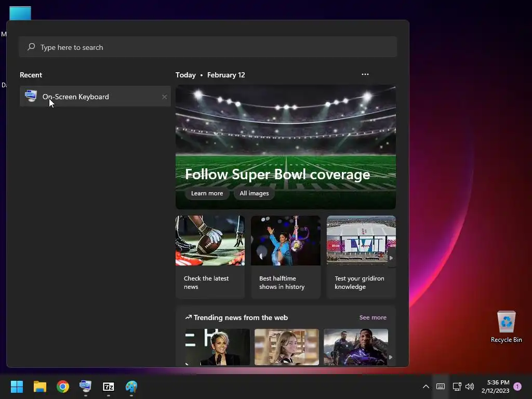Image resolution: width=532 pixels, height=399 pixels.
Task: Open the network status tray icon
Action: (457, 387)
